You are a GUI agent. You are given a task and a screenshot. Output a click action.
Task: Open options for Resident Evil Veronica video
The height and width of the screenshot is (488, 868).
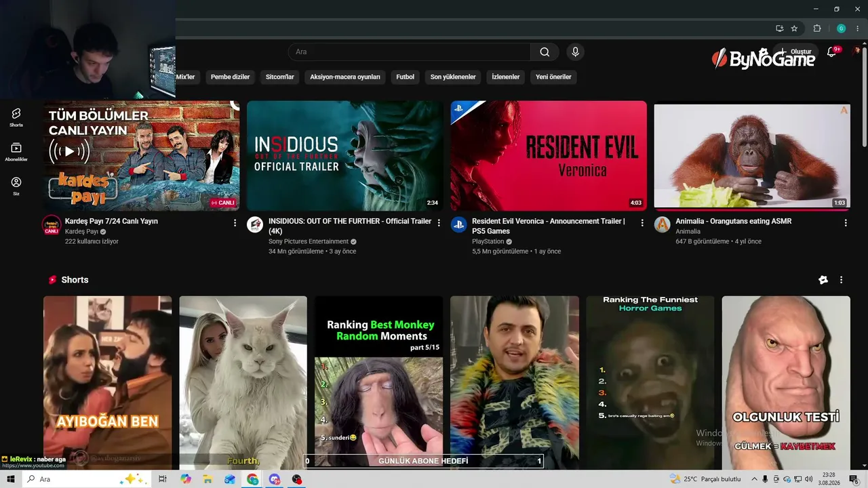pyautogui.click(x=642, y=222)
